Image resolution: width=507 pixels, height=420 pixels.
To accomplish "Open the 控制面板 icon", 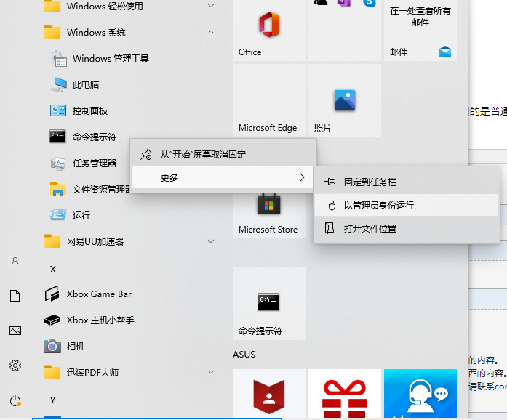I will [58, 110].
